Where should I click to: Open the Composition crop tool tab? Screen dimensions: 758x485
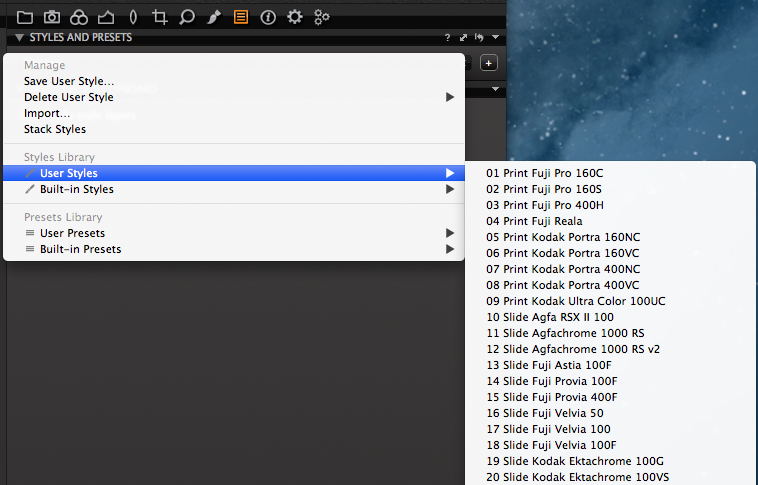click(x=160, y=18)
